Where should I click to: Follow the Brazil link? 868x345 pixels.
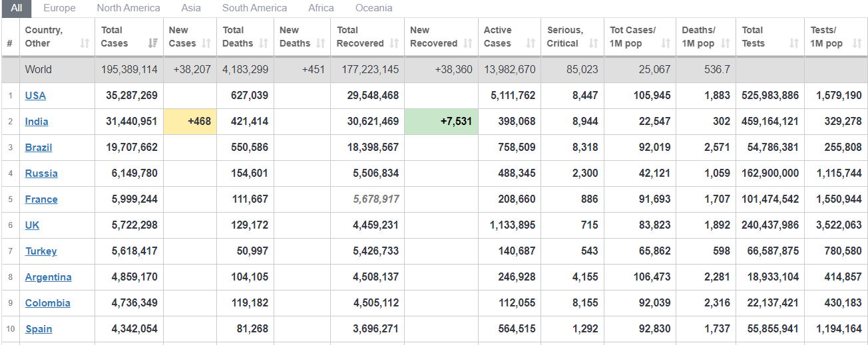pos(39,147)
